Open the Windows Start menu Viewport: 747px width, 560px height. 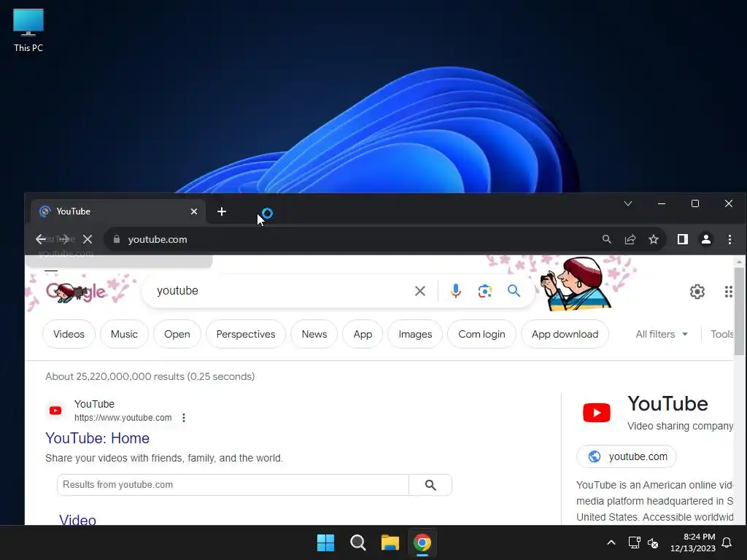pos(326,542)
